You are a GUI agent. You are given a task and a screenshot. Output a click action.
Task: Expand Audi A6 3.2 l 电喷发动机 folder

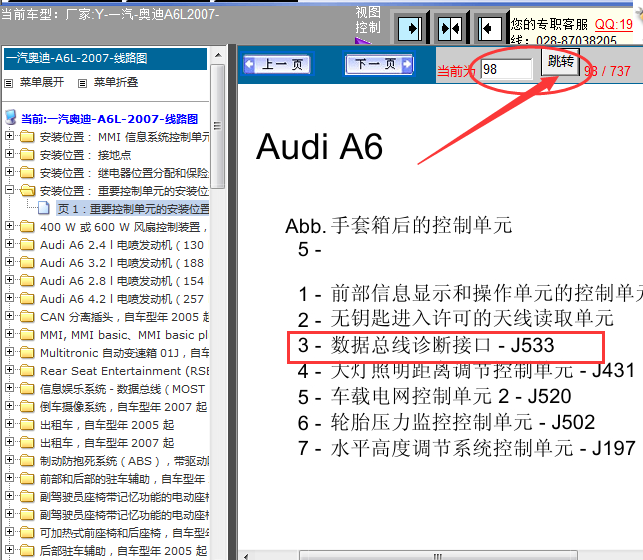tap(9, 262)
